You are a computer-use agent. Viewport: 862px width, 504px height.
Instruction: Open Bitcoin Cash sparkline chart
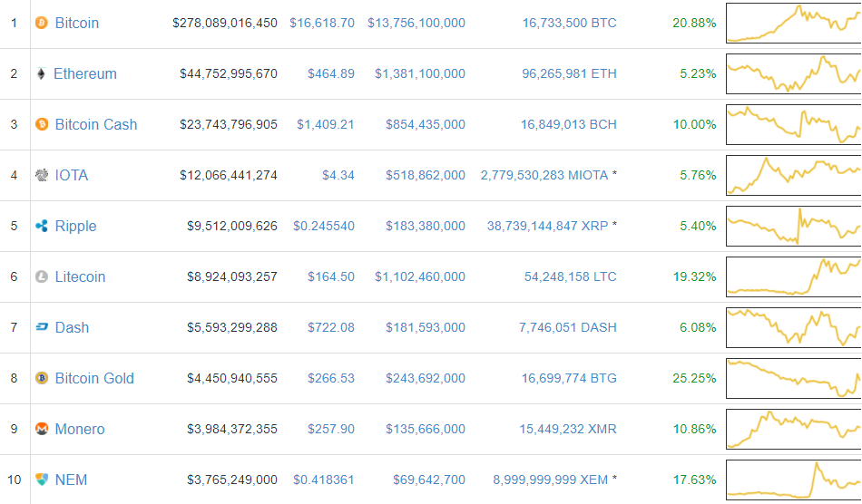pos(794,124)
